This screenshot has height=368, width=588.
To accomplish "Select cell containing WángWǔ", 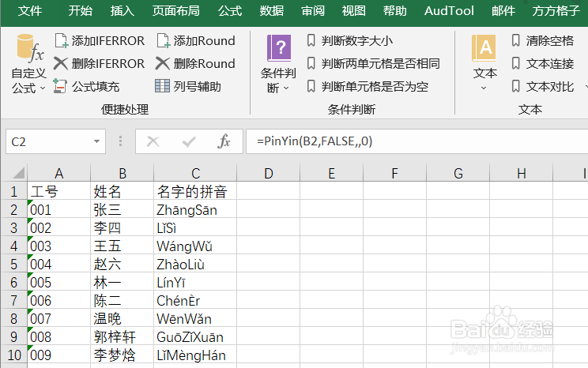I will pyautogui.click(x=195, y=246).
